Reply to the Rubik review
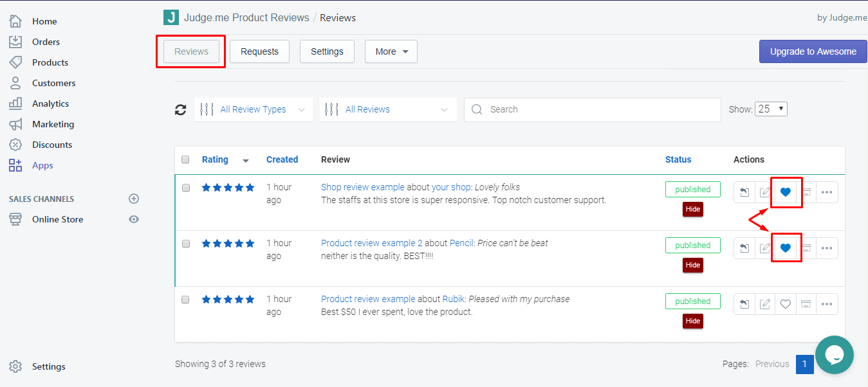This screenshot has height=387, width=868. click(744, 303)
